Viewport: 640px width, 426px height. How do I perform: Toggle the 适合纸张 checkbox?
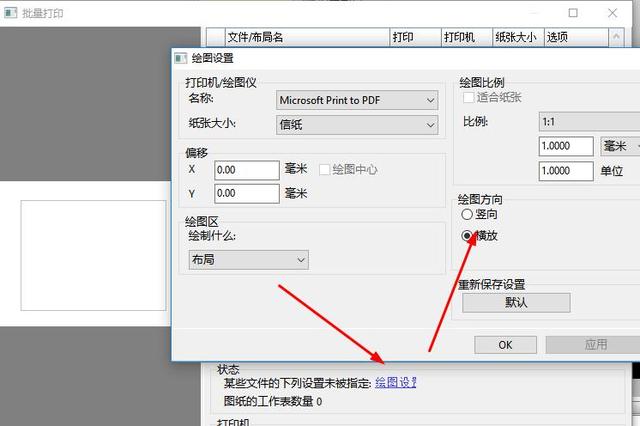pyautogui.click(x=469, y=98)
